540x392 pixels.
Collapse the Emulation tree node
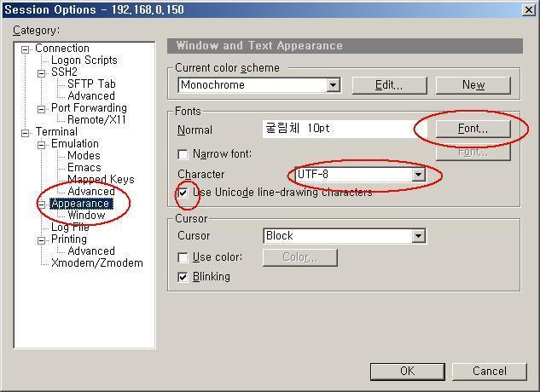pos(41,145)
